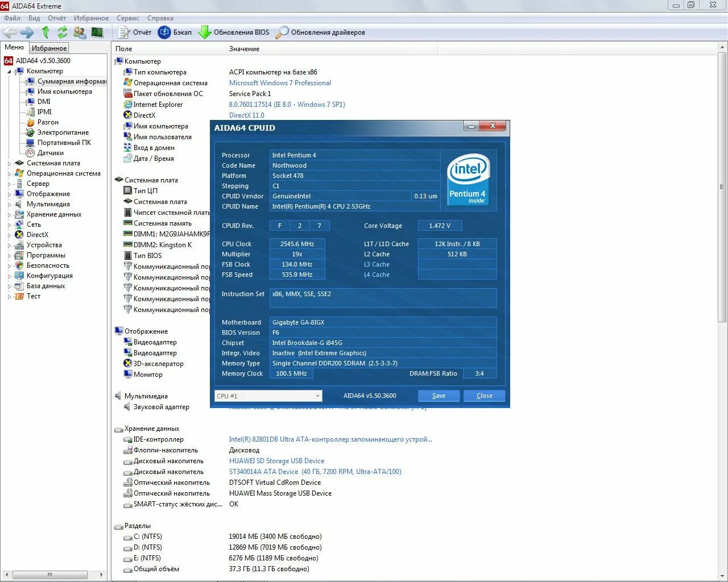The height and width of the screenshot is (582, 728).
Task: Select Имя компьютера icon in tree
Action: coord(30,92)
